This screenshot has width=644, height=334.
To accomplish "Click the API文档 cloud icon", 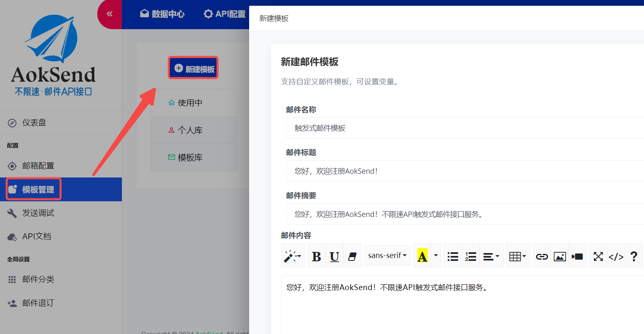I will click(12, 237).
